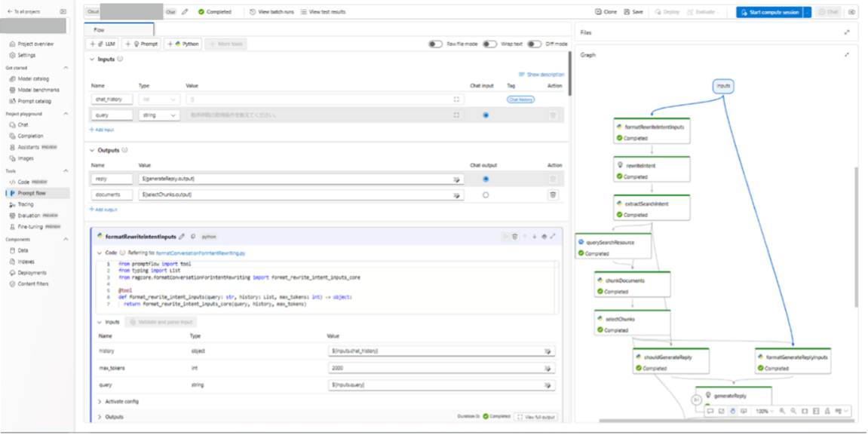Viewport: 868px width, 435px height.
Task: Select hand pan tool in graph toolbar
Action: (732, 411)
